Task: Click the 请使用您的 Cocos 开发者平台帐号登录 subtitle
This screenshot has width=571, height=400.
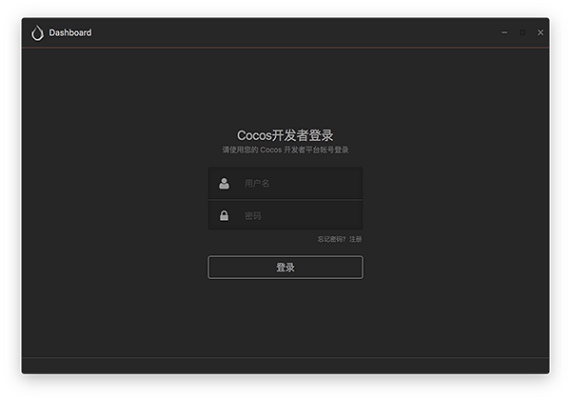Action: point(286,150)
